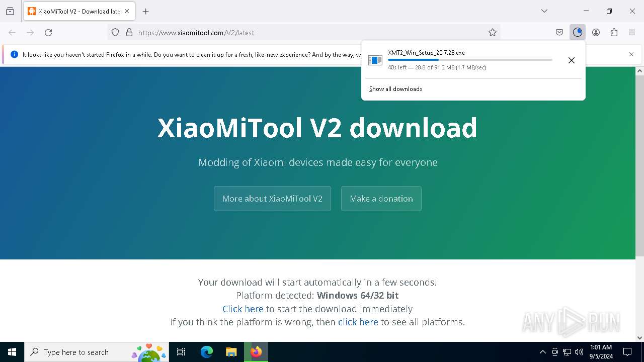Screen dimensions: 644x362
Task: Launch Microsoft Edge from taskbar
Action: click(207, 352)
